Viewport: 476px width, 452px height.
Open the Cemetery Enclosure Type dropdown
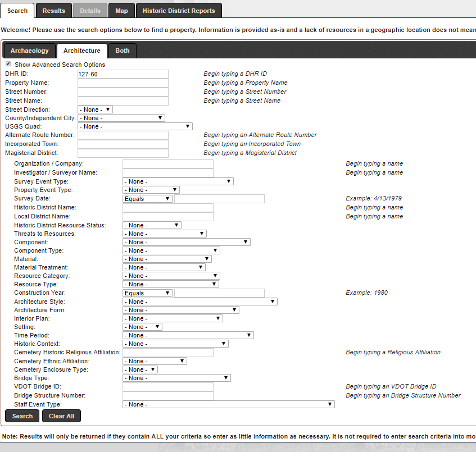coord(140,370)
